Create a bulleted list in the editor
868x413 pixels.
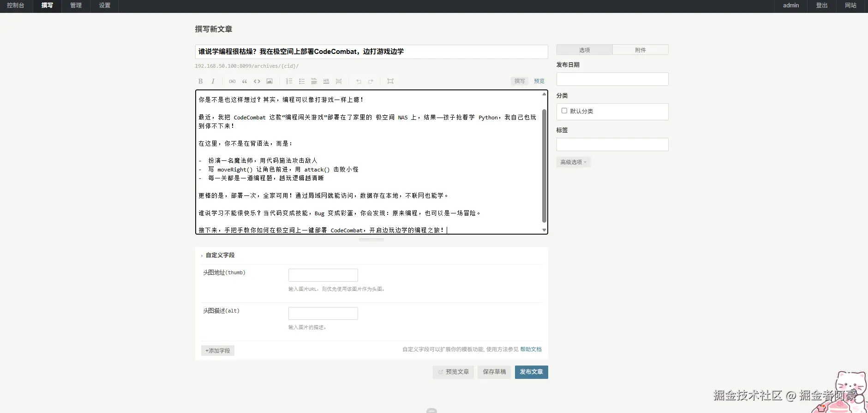coord(302,81)
